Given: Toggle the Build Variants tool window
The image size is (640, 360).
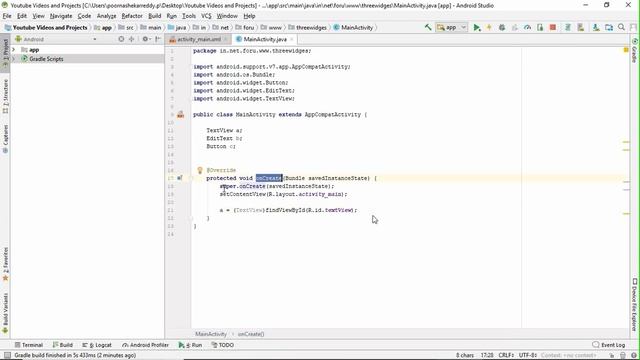Looking at the screenshot, I should coord(5,314).
